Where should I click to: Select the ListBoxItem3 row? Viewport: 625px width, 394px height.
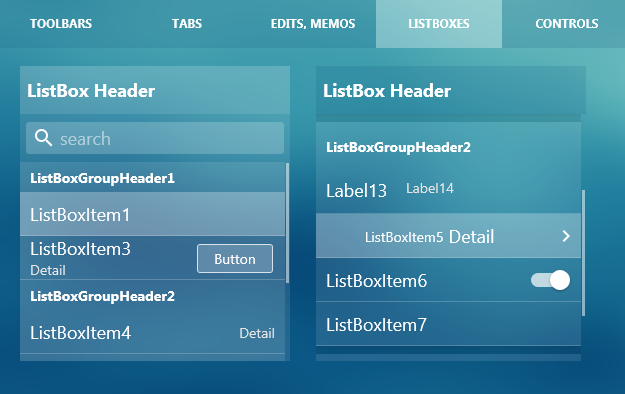coord(153,258)
